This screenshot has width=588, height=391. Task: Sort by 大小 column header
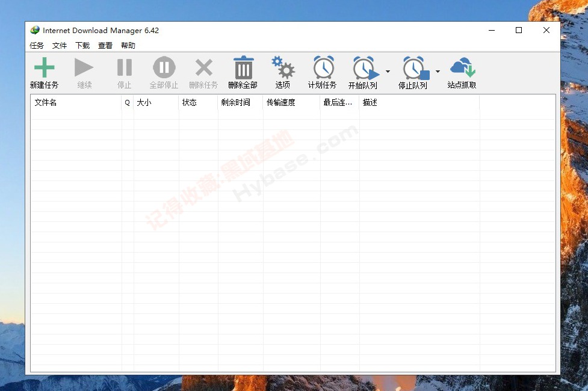156,102
